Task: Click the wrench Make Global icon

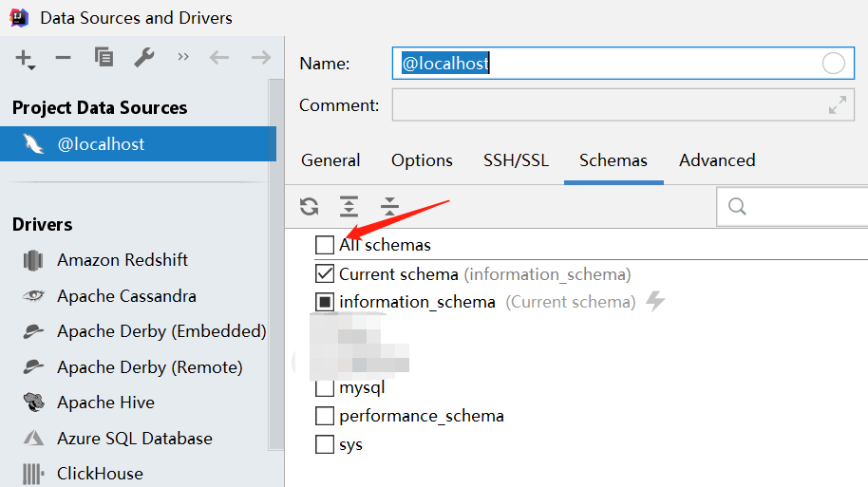Action: [143, 57]
